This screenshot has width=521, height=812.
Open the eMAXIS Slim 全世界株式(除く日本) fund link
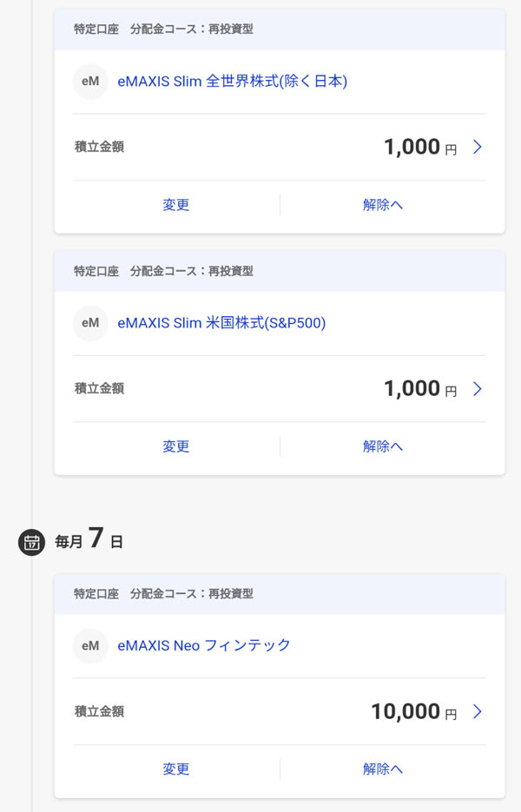(232, 82)
